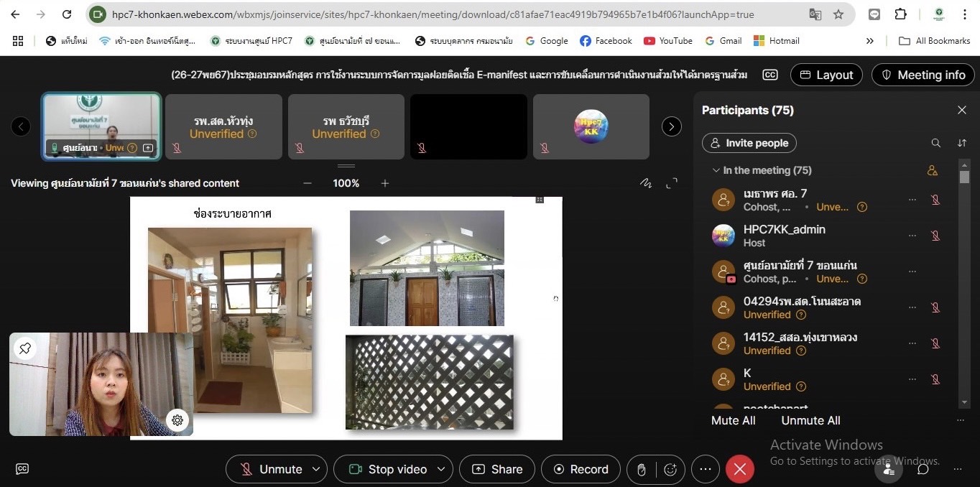Open Meeting info
980x487 pixels.
[x=923, y=75]
